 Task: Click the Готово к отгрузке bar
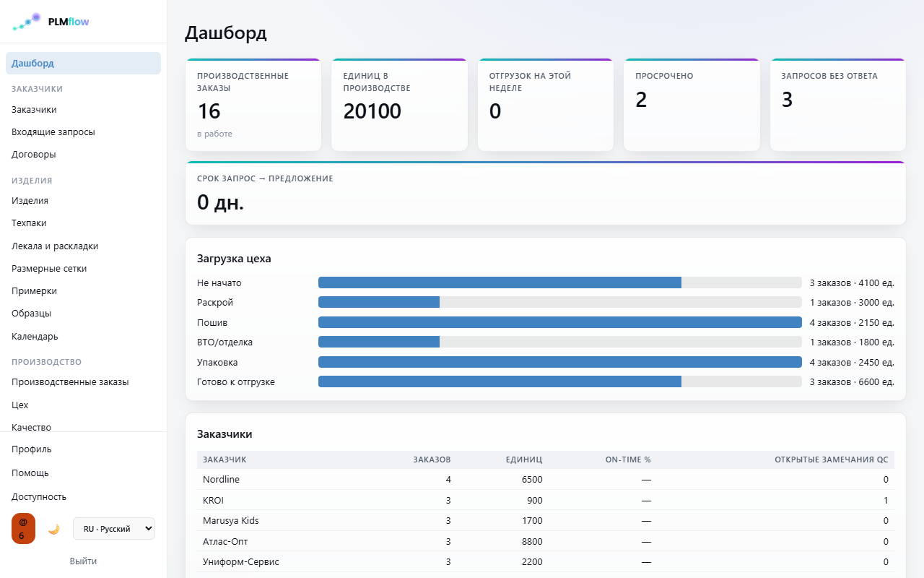560,381
